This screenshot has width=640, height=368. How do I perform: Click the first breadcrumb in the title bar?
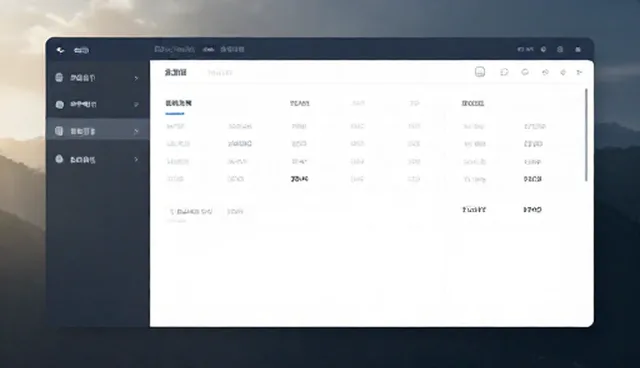pyautogui.click(x=175, y=49)
